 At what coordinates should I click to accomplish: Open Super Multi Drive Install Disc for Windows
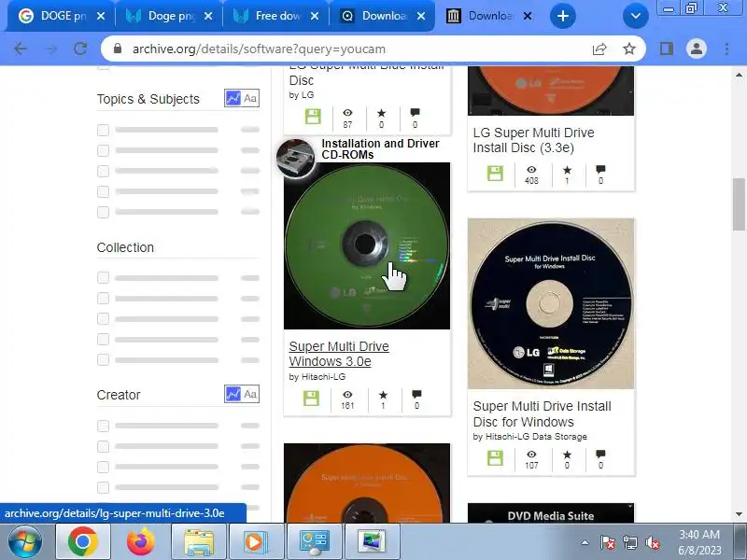[x=543, y=413]
